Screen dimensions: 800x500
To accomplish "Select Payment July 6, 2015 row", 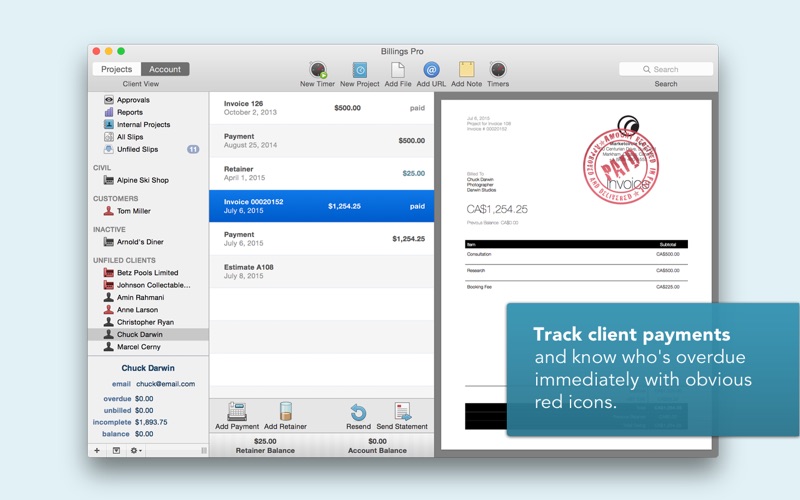I will 321,239.
